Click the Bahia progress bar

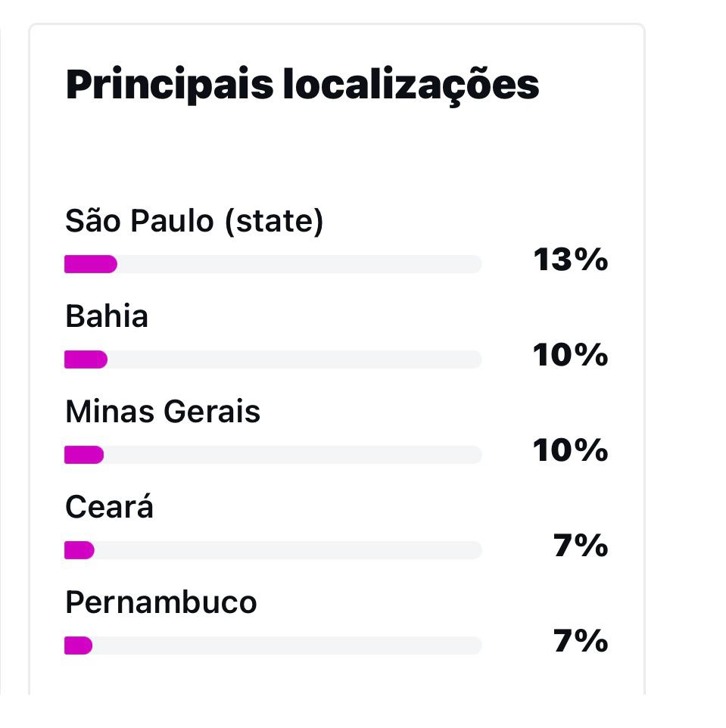click(x=273, y=359)
